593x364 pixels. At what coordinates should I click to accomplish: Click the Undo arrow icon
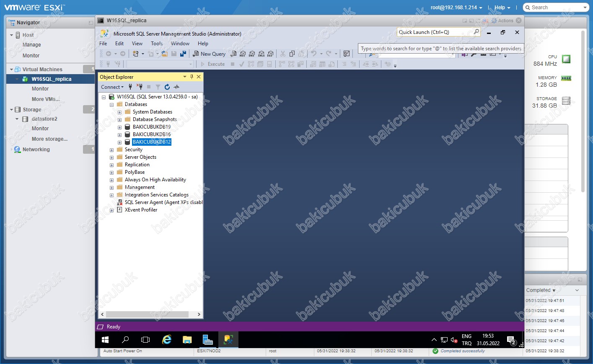click(x=313, y=54)
